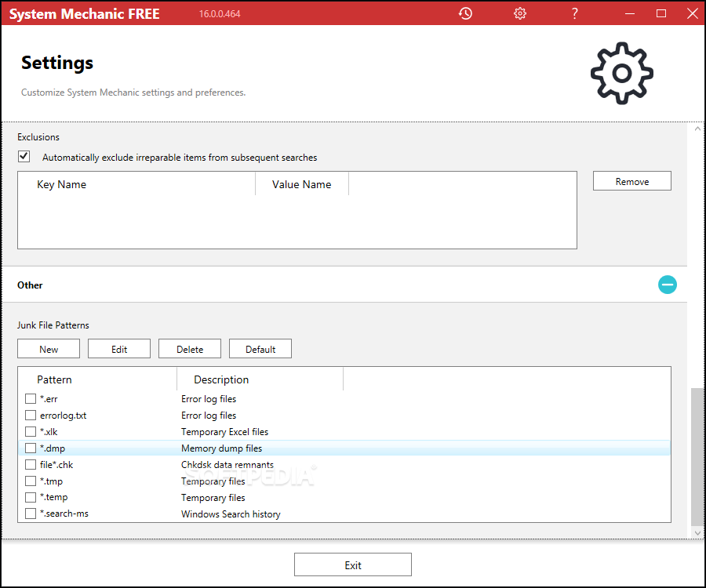Select the 'Windows Search history' description
Image resolution: width=706 pixels, height=588 pixels.
(231, 514)
